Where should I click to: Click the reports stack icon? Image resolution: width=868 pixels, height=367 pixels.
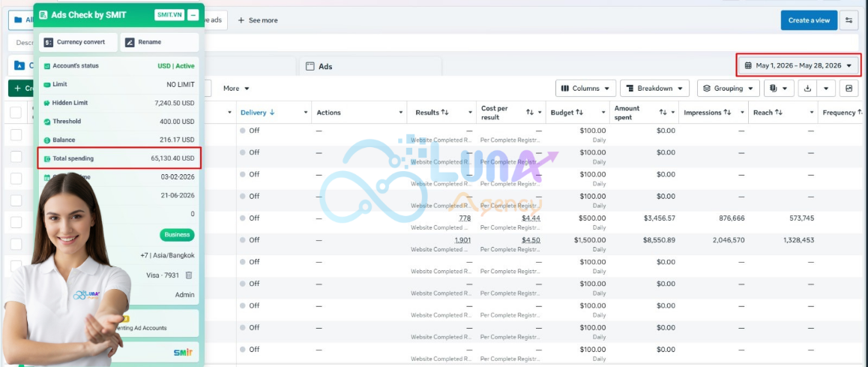pos(774,88)
